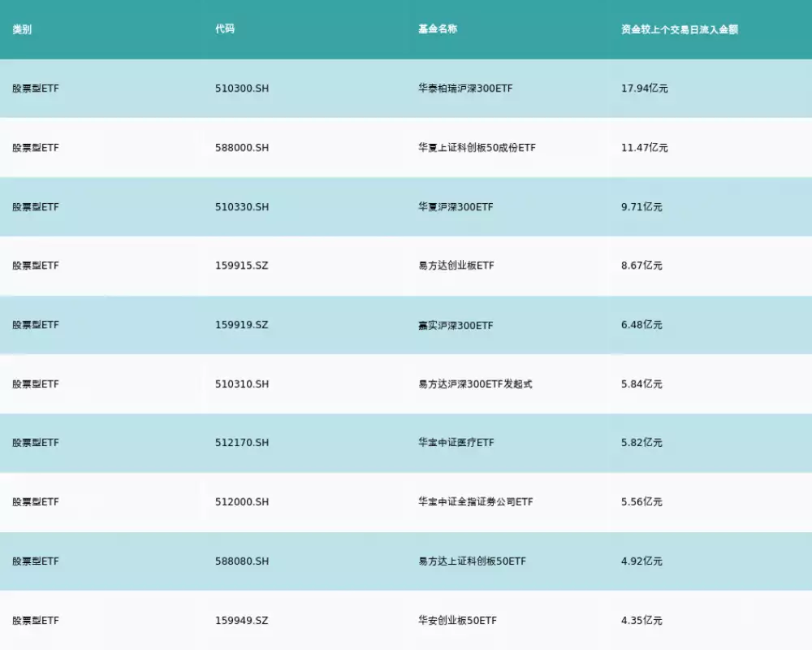Select fund code 159915.SZ
This screenshot has width=812, height=650.
click(x=242, y=266)
